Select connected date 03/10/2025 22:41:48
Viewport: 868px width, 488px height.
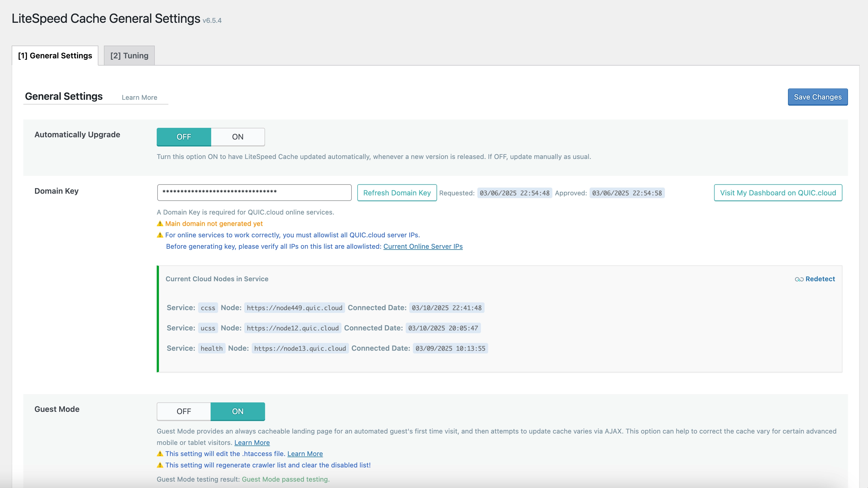pyautogui.click(x=447, y=308)
